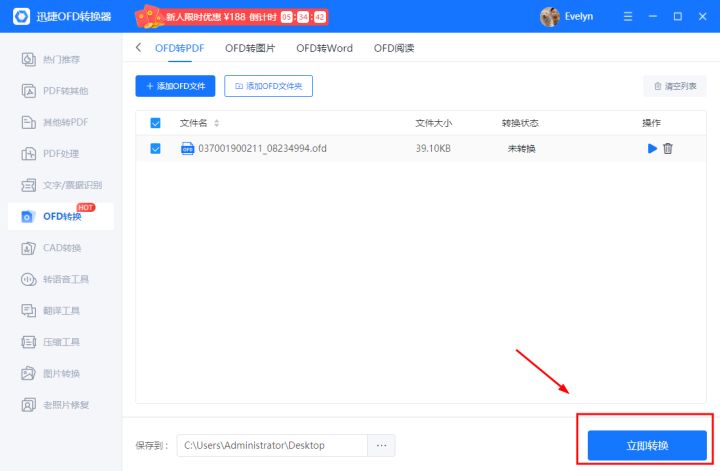Switch to the OFD阅读 tab

click(394, 48)
